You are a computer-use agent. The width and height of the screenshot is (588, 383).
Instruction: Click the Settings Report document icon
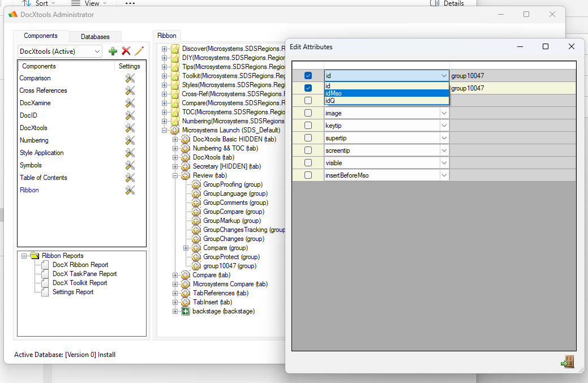(x=45, y=292)
